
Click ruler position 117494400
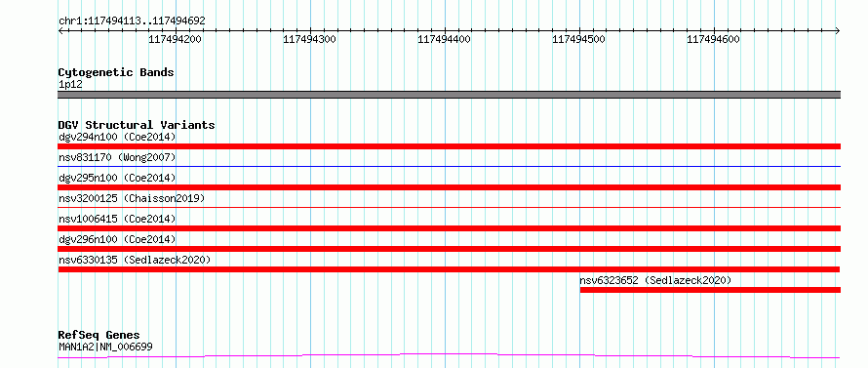444,39
